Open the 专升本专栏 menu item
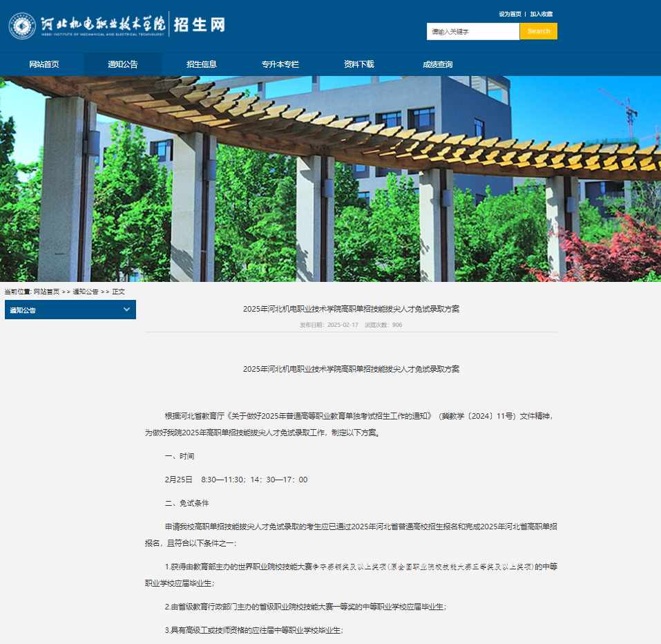The height and width of the screenshot is (644, 661). pos(281,64)
